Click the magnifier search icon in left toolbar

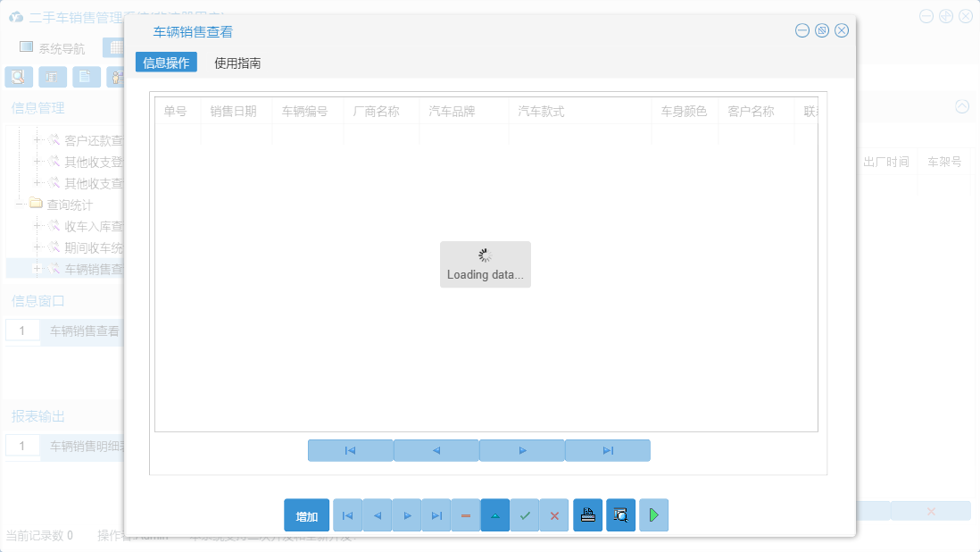pyautogui.click(x=18, y=77)
